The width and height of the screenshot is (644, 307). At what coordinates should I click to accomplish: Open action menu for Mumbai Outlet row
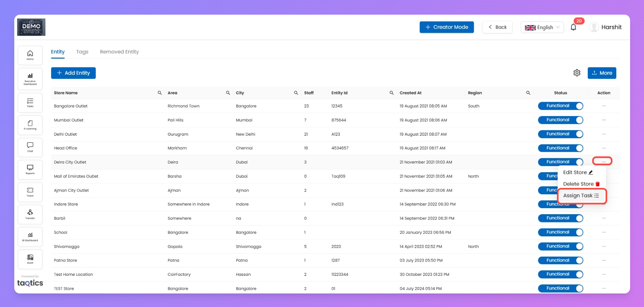click(x=603, y=120)
